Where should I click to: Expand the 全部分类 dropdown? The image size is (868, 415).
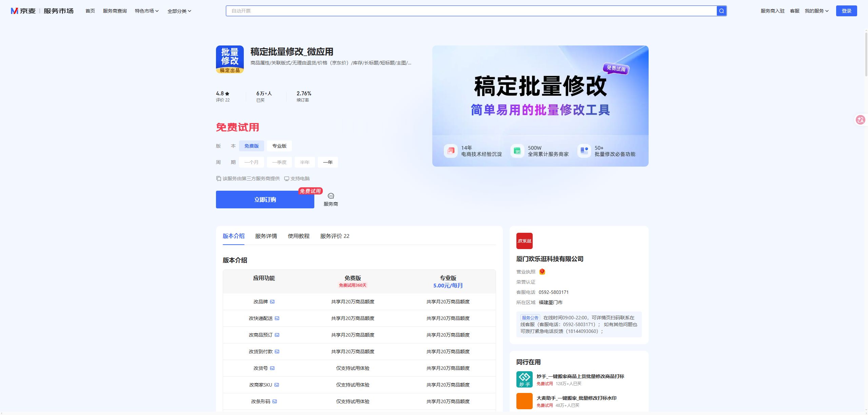pyautogui.click(x=179, y=11)
